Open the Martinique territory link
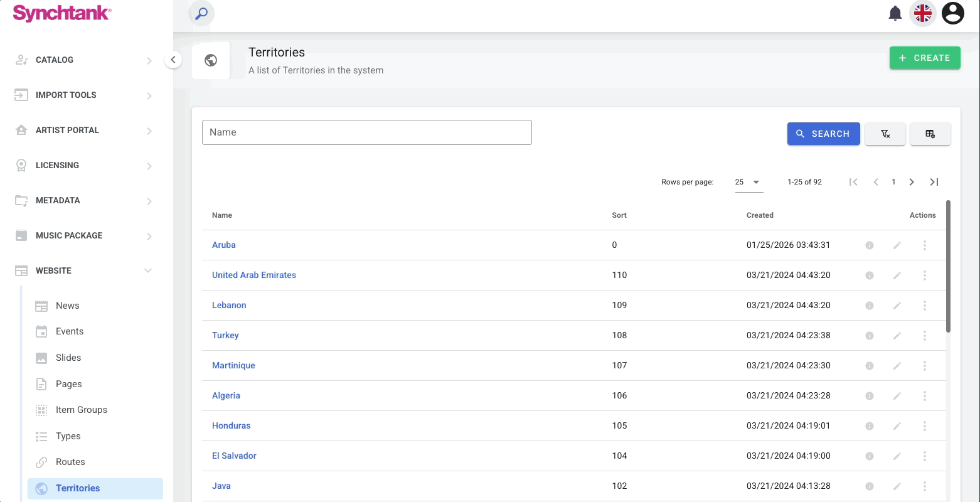This screenshot has width=980, height=502. 233,366
